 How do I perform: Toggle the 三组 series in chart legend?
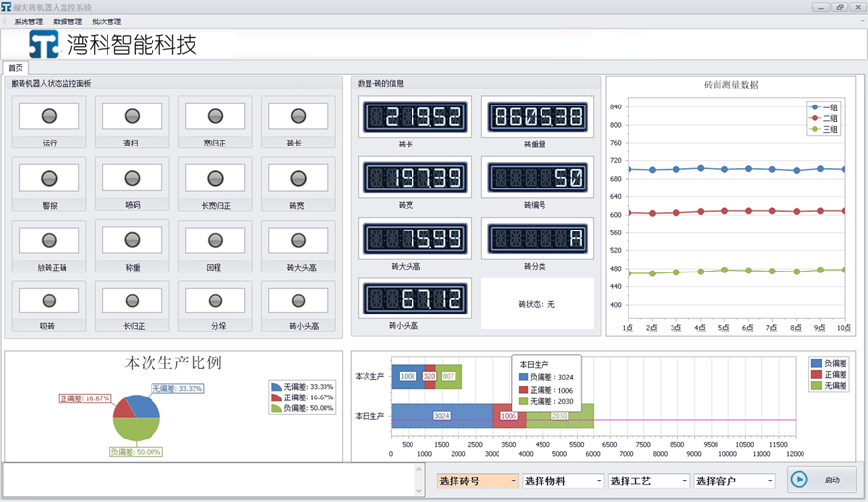click(824, 129)
